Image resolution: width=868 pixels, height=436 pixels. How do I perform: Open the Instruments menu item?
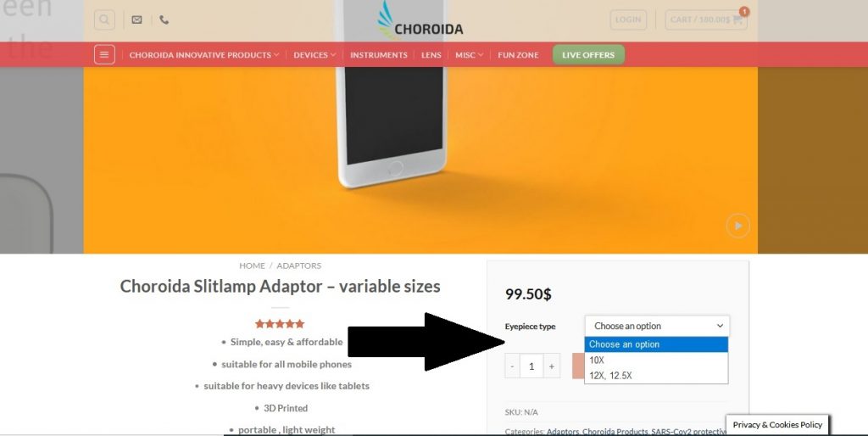(379, 55)
